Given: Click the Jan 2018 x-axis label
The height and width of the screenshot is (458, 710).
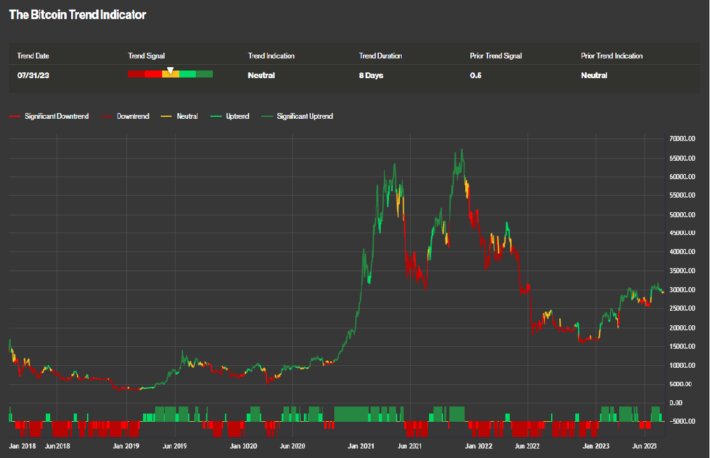Looking at the screenshot, I should (x=22, y=446).
